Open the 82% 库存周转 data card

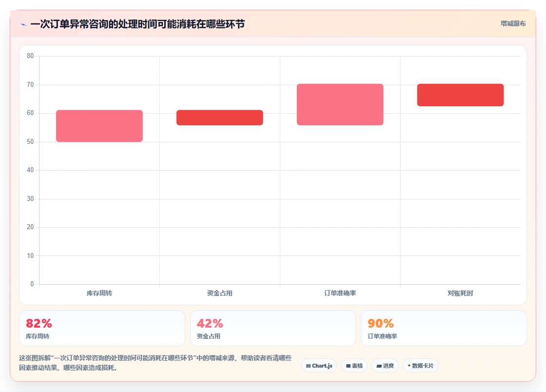click(102, 328)
